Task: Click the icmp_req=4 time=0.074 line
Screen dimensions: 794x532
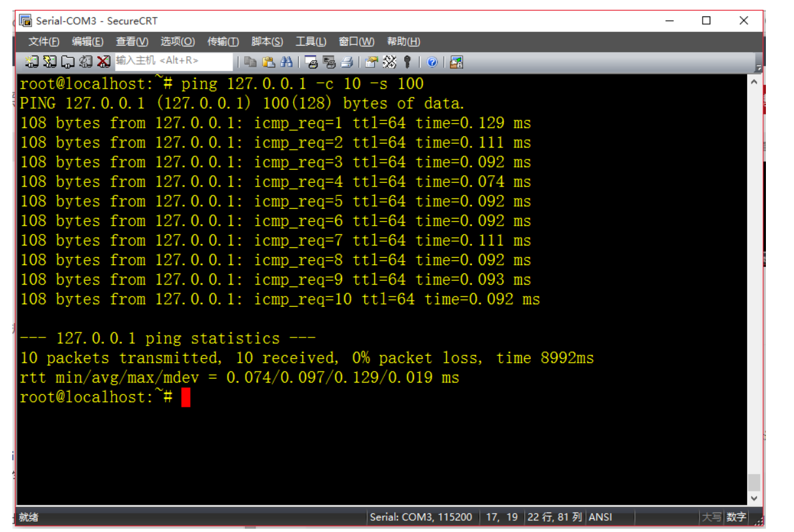Action: point(275,181)
